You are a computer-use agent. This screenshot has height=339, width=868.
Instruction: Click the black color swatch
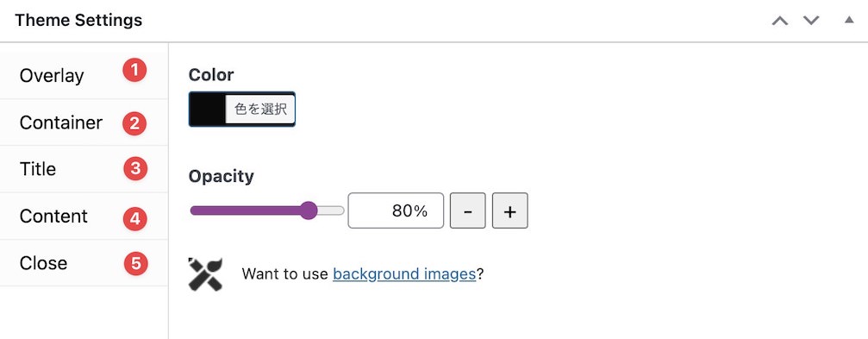click(x=208, y=110)
